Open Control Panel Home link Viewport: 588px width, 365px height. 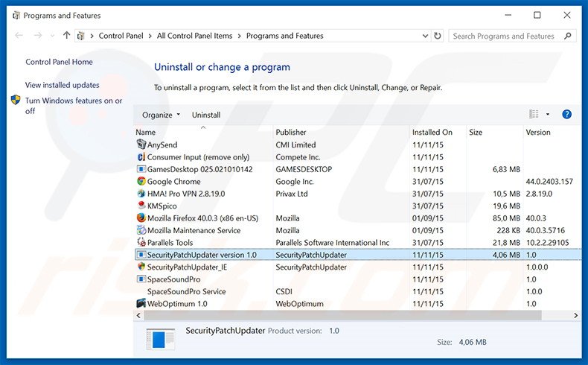tap(59, 62)
